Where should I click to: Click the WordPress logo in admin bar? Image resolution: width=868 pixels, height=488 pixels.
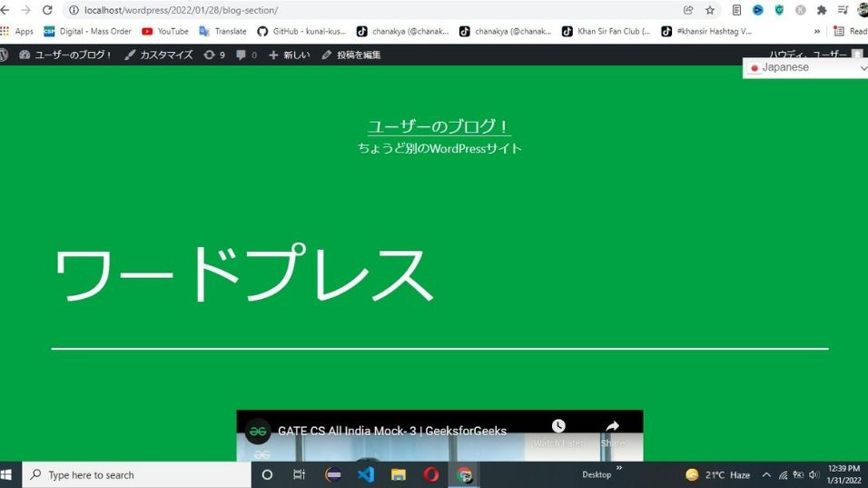4,55
